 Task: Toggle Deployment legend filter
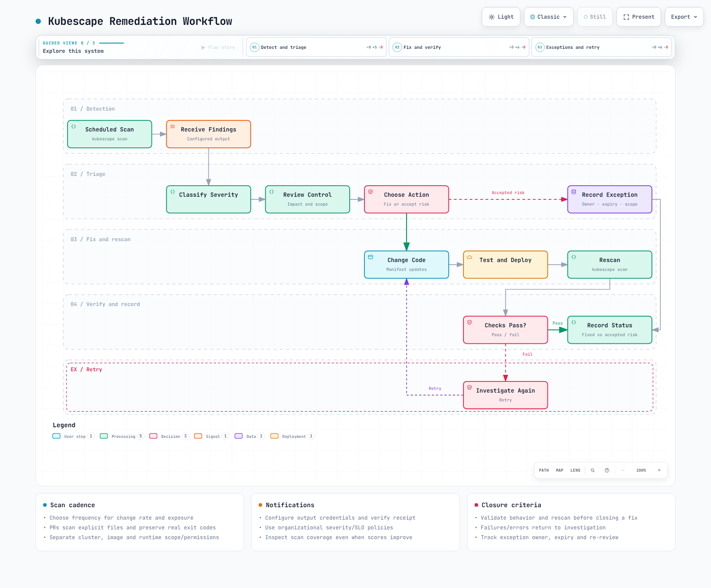pyautogui.click(x=293, y=436)
